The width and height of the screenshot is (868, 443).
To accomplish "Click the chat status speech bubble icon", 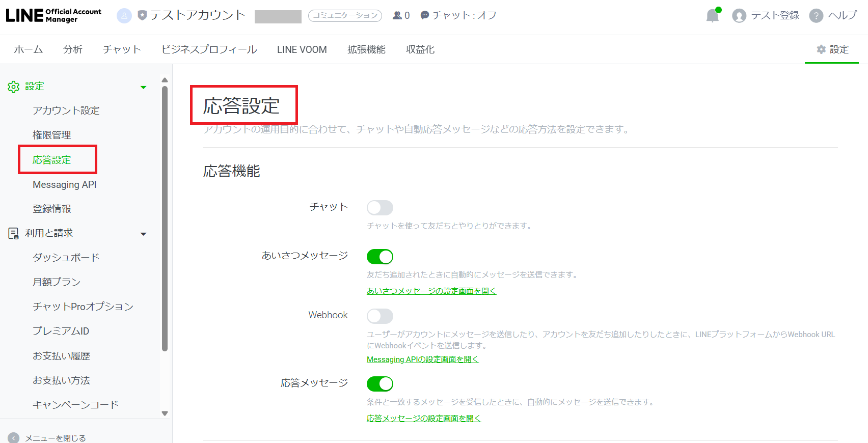I will pos(425,15).
